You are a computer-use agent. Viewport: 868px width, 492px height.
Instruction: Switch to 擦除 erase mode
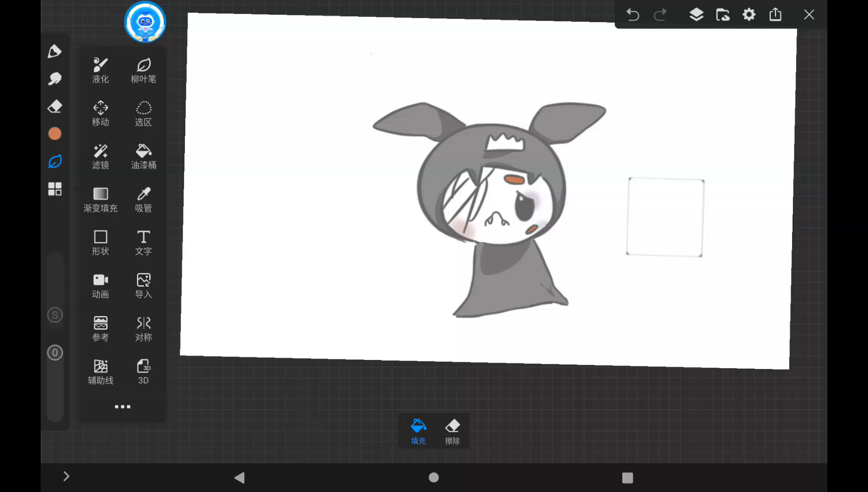coord(452,431)
